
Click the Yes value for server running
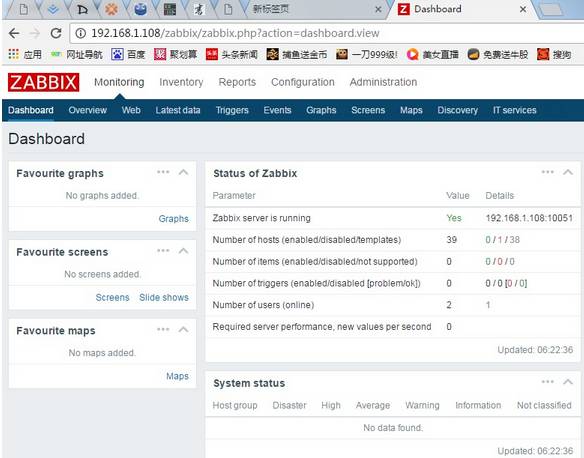pos(454,218)
